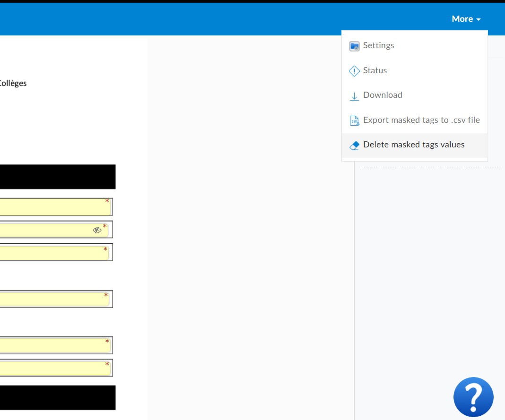Viewport: 505px width, 420px height.
Task: Select "Export masked tags to .csv file"
Action: 421,120
